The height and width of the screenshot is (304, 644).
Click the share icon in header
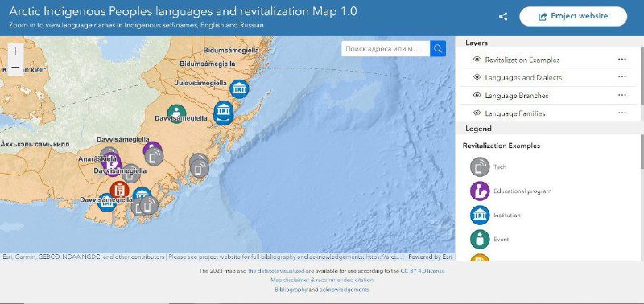[x=503, y=17]
